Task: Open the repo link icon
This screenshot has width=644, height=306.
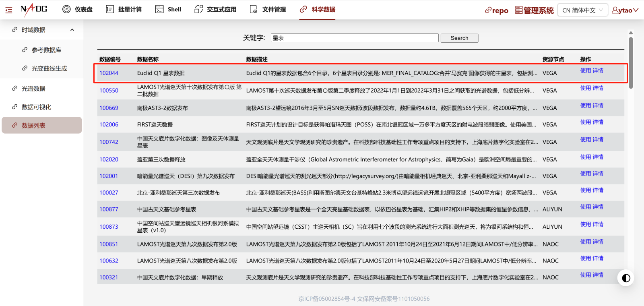Action: tap(496, 10)
